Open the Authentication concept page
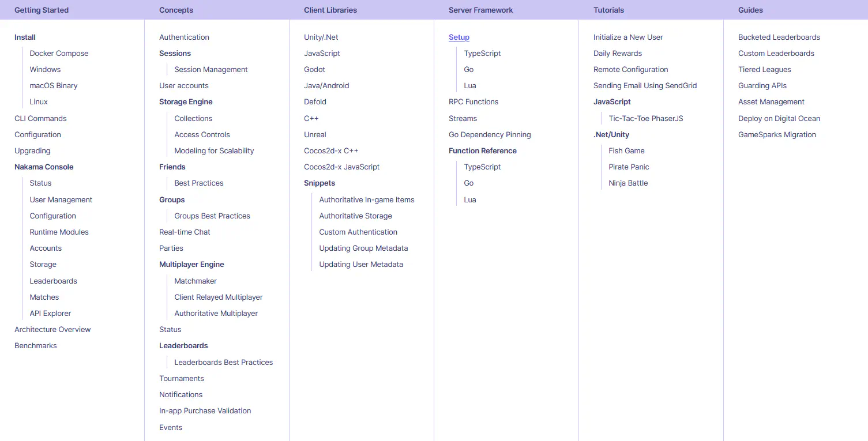 tap(184, 37)
